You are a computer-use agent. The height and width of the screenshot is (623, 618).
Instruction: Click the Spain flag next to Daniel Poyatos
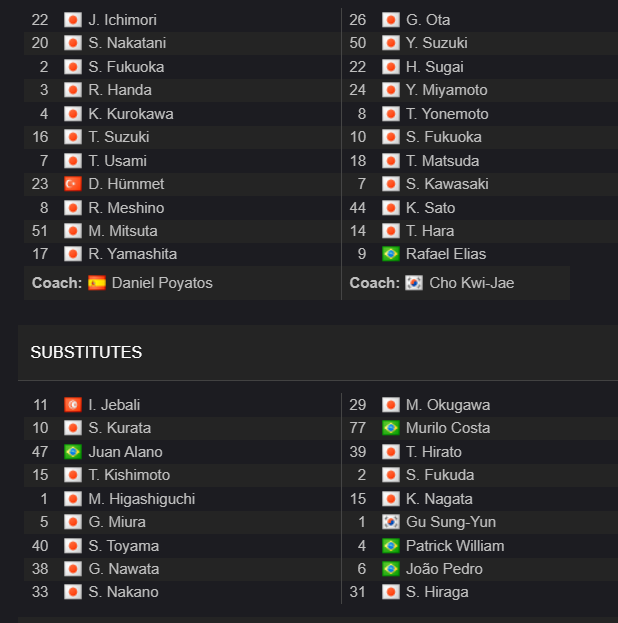[97, 283]
